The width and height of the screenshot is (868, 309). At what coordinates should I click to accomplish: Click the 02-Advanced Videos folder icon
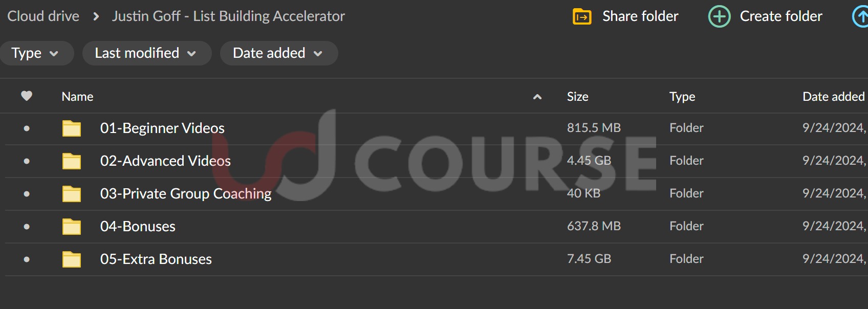click(72, 161)
